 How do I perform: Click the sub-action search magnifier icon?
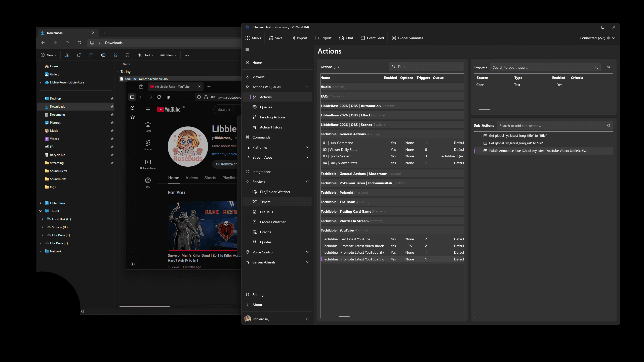(609, 125)
